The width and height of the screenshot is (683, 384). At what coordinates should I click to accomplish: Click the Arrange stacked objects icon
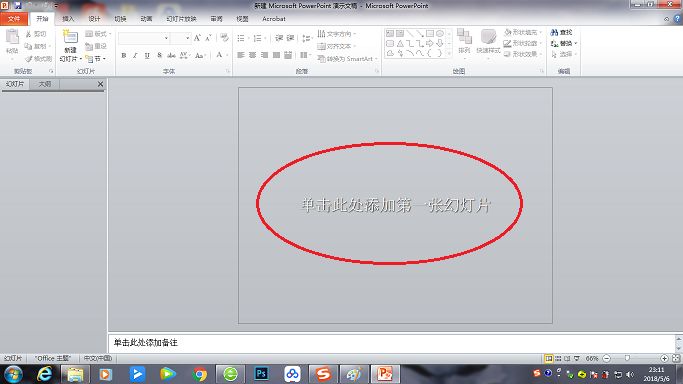[x=464, y=37]
